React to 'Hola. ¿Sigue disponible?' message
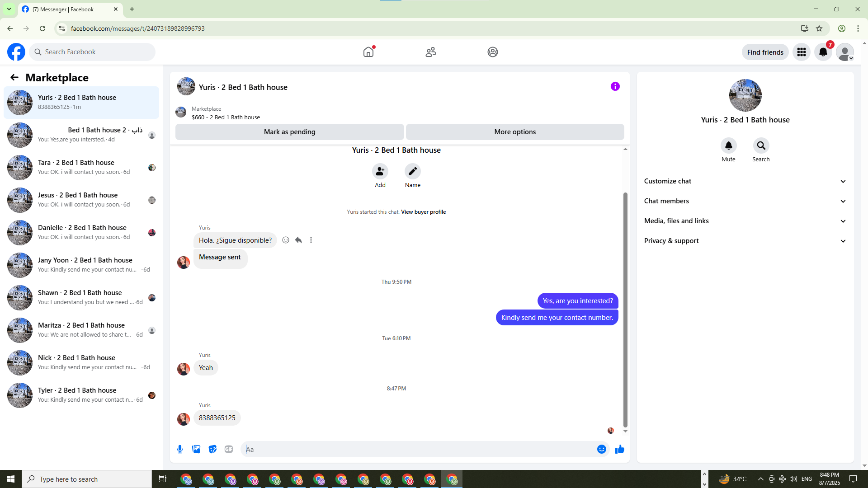Viewport: 868px width, 488px height. tap(286, 240)
